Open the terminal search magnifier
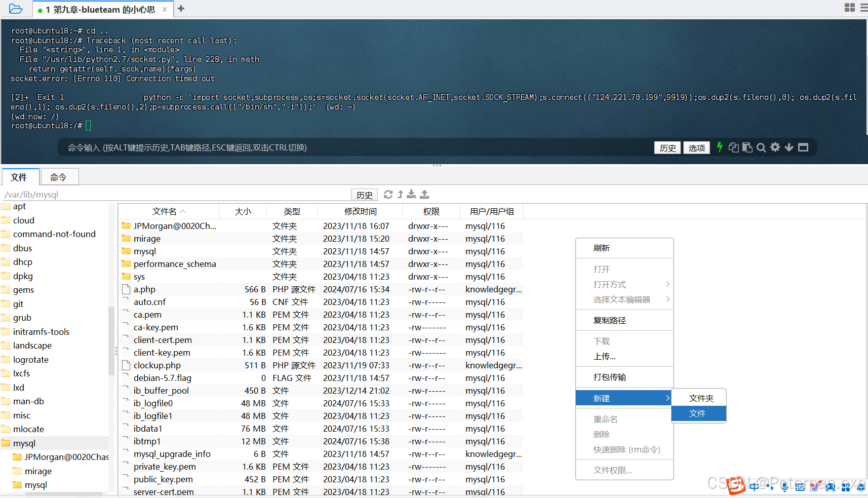Image resolution: width=868 pixels, height=498 pixels. pyautogui.click(x=761, y=147)
